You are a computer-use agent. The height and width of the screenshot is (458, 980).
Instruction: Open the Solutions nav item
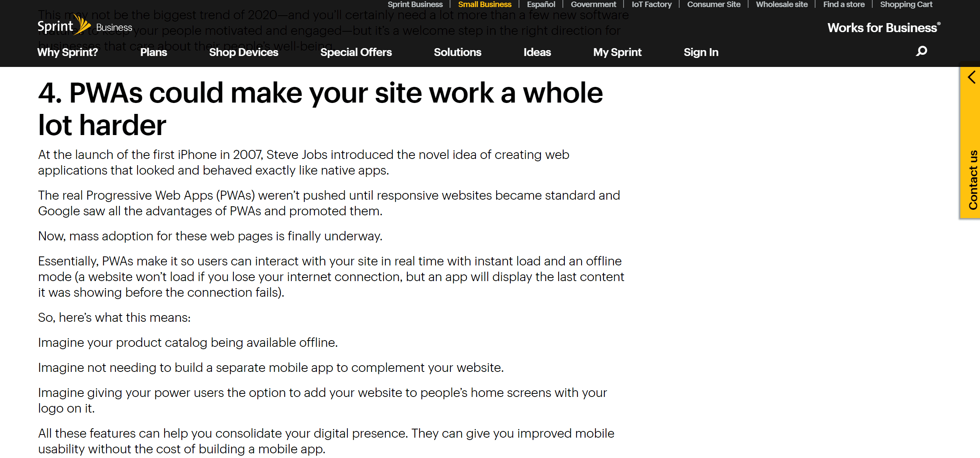(x=457, y=52)
